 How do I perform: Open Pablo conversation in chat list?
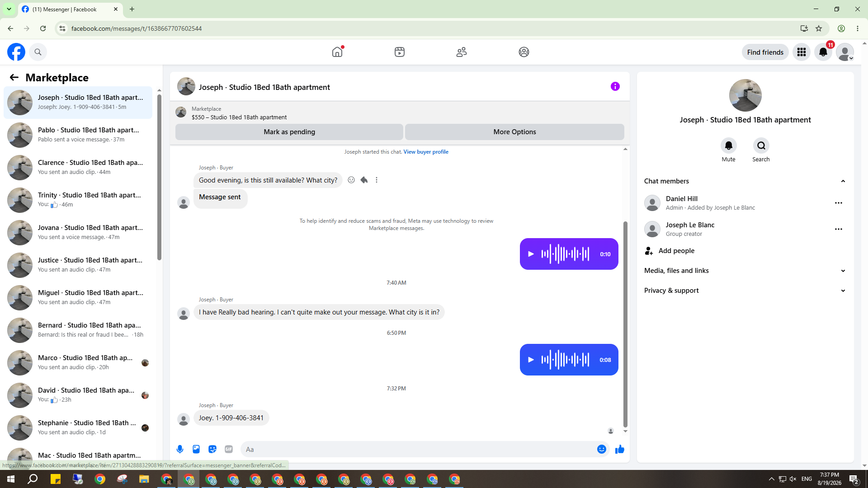[x=78, y=135]
